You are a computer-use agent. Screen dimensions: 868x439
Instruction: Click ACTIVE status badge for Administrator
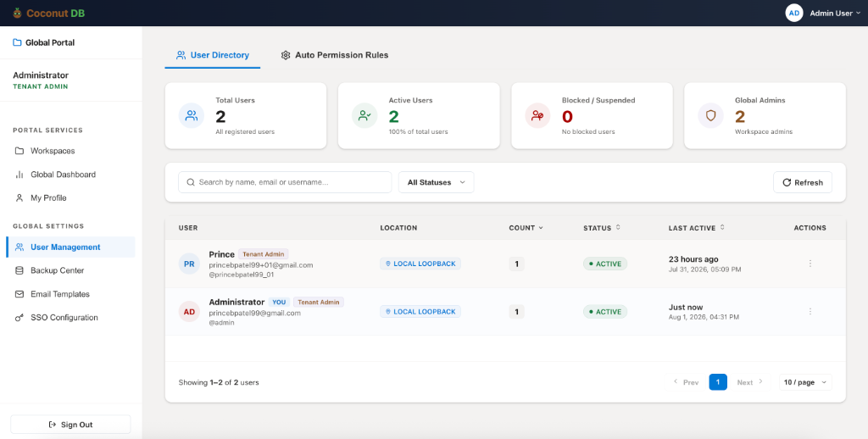click(605, 312)
